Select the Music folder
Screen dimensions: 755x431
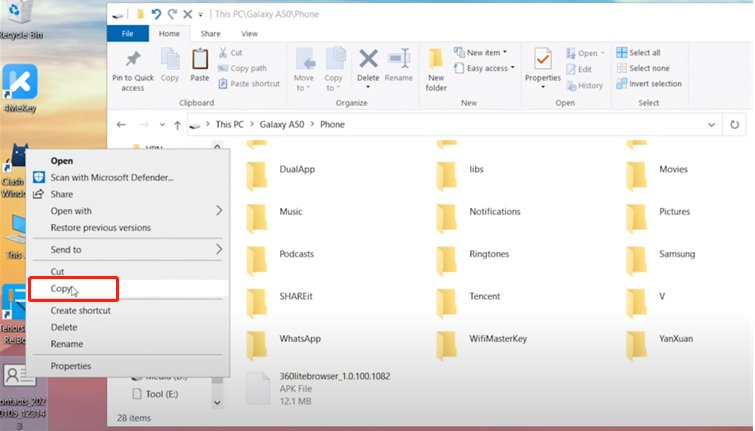(275, 218)
